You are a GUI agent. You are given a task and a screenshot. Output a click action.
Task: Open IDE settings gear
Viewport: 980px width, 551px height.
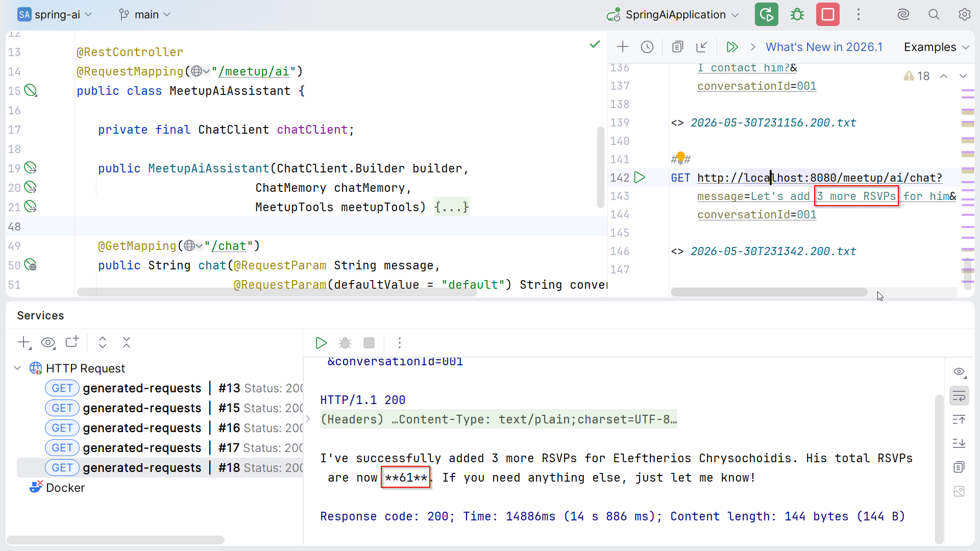964,14
